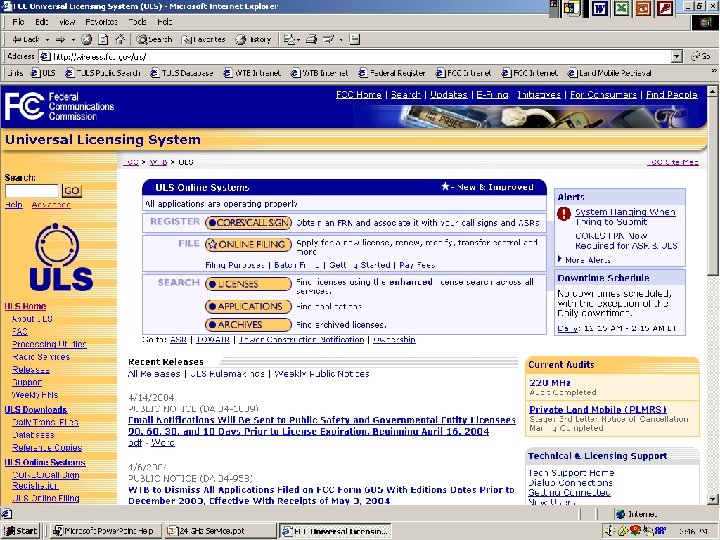
Task: Expand the Address bar dropdown
Action: coord(676,56)
